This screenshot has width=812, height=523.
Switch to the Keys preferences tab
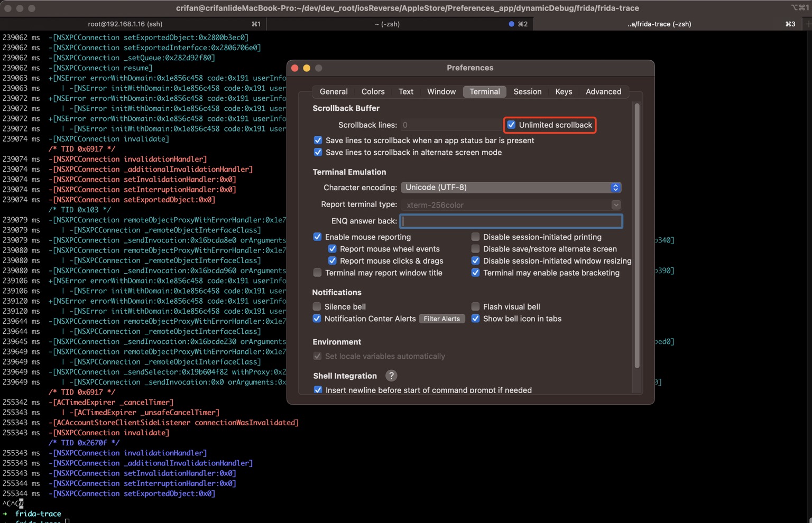coord(564,91)
